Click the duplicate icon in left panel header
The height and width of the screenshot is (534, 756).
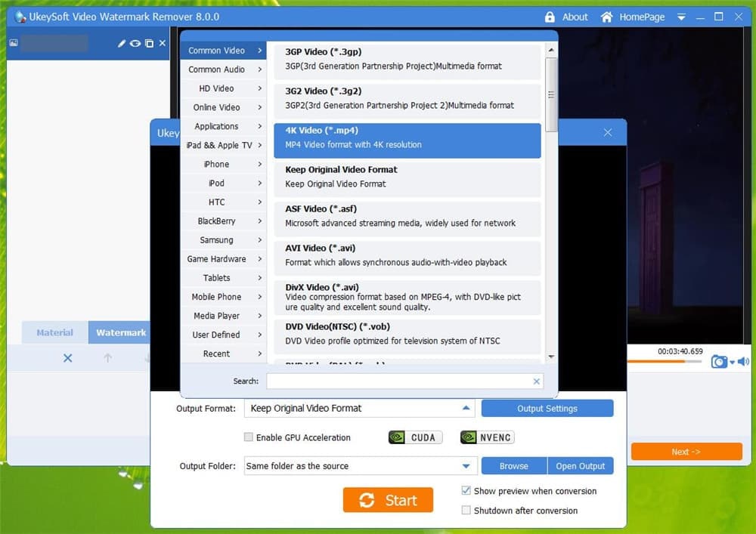tap(150, 43)
